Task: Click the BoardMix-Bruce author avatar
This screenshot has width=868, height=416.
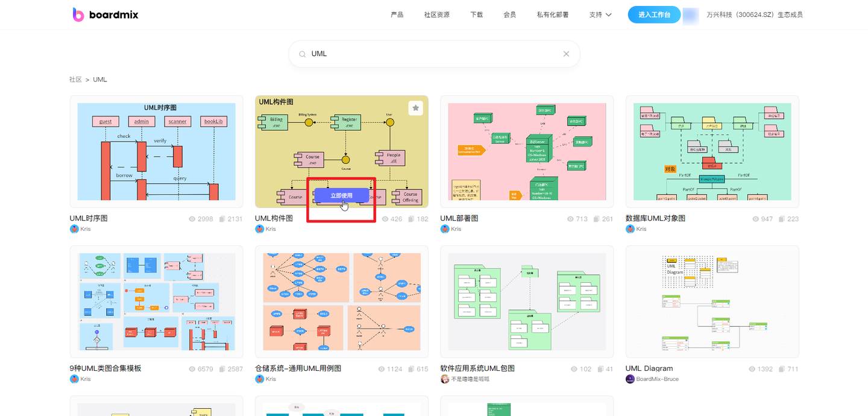Action: click(x=630, y=379)
